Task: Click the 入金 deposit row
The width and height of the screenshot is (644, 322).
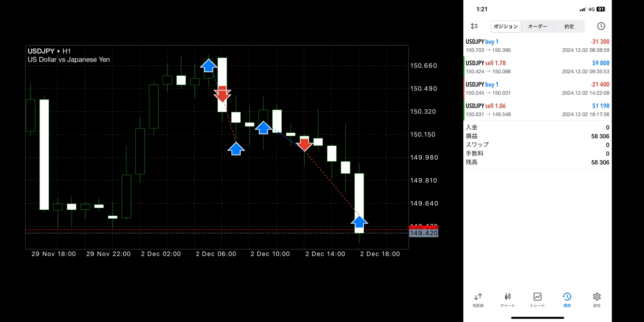Action: pyautogui.click(x=537, y=127)
